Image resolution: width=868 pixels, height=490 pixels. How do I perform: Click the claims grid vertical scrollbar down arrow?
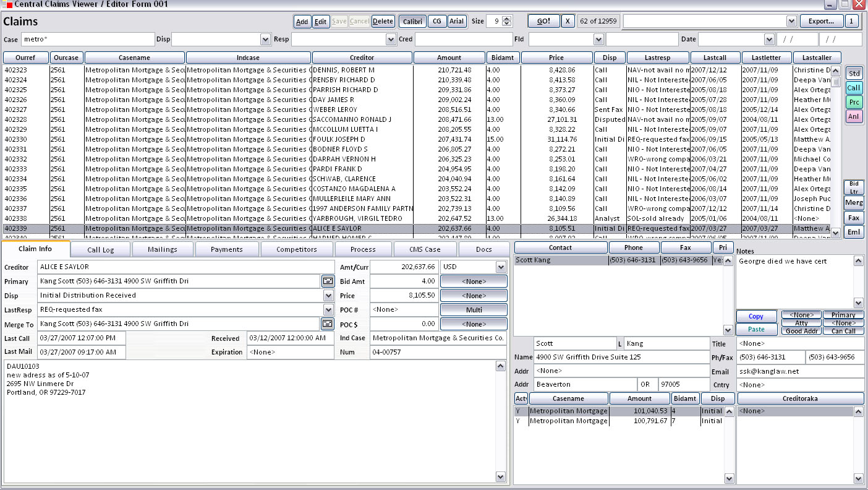836,233
